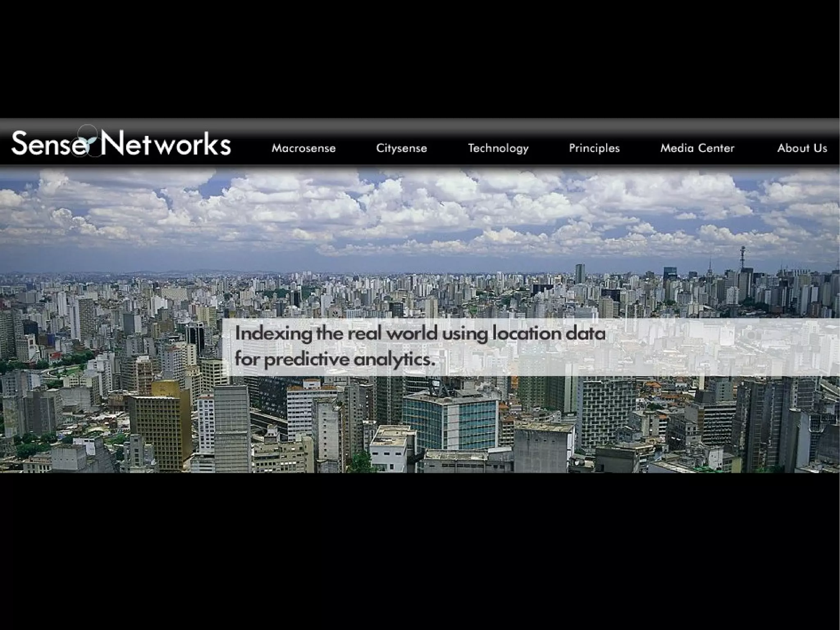This screenshot has width=840, height=630.
Task: Navigate to the Principles page
Action: (x=594, y=148)
